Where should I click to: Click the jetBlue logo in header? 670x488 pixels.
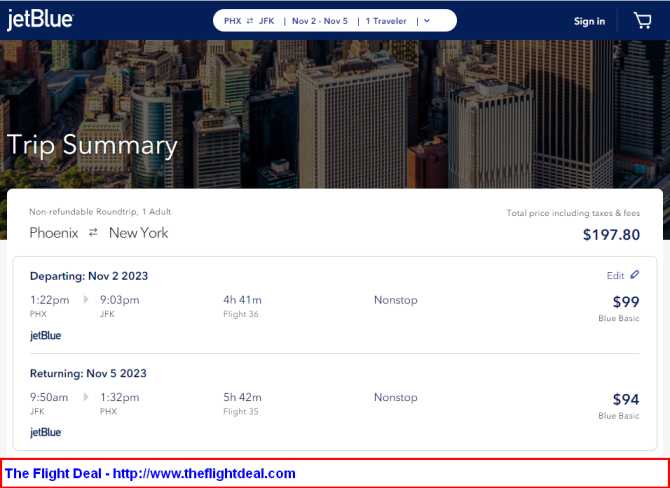pos(40,20)
